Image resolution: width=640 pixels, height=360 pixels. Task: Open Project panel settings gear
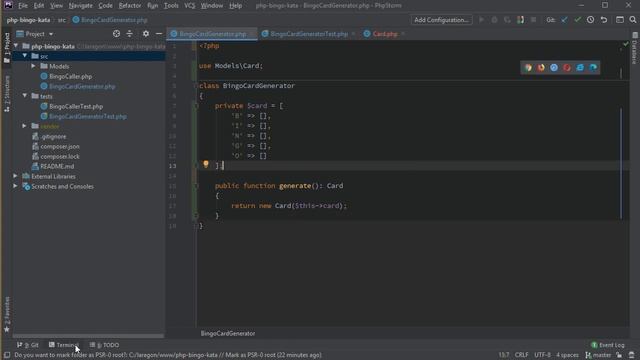pyautogui.click(x=146, y=34)
